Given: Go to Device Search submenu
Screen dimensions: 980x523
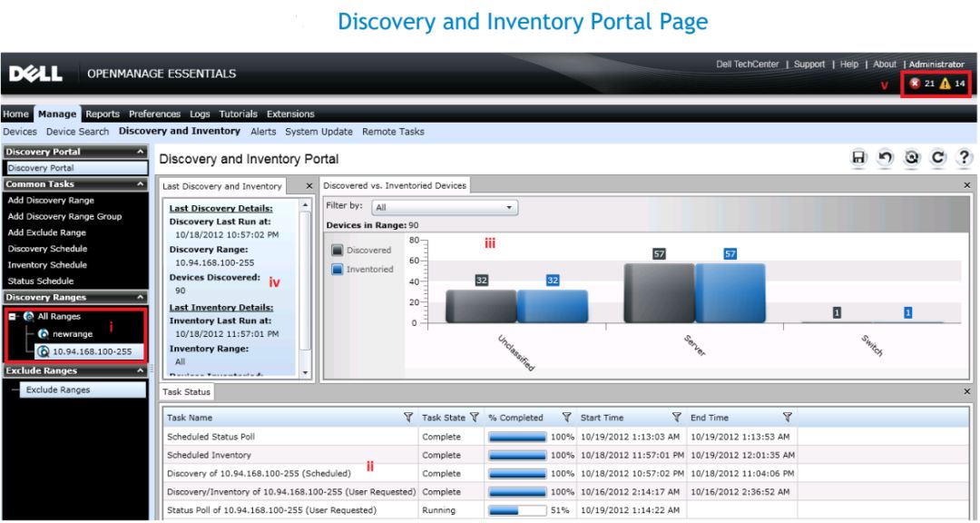Looking at the screenshot, I should [77, 132].
